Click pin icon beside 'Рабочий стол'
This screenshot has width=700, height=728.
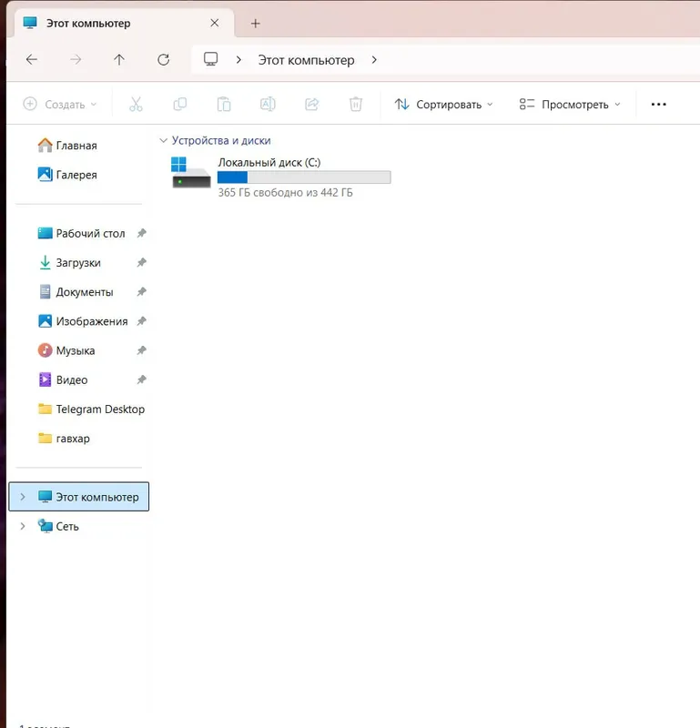[x=142, y=233]
